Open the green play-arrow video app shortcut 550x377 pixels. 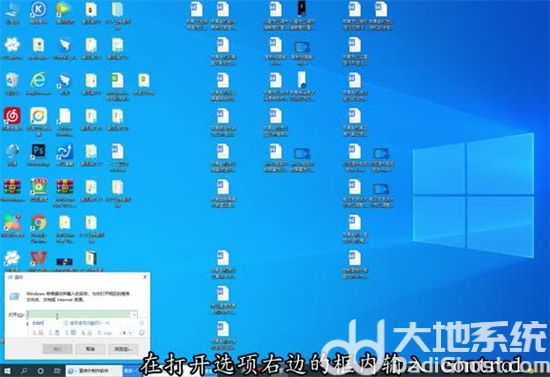65,13
